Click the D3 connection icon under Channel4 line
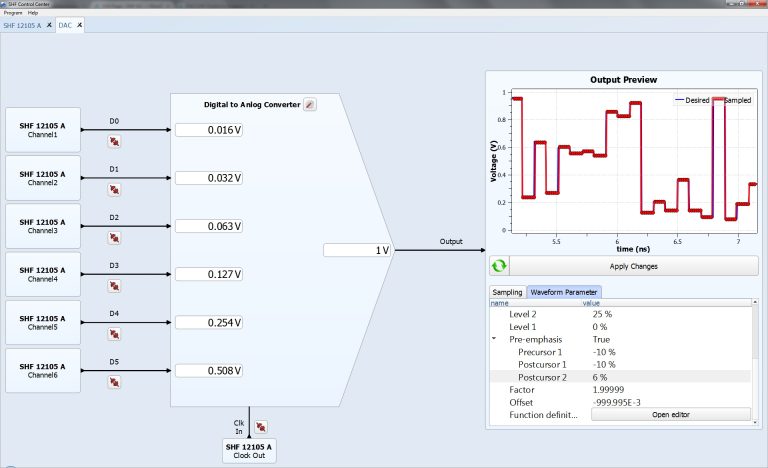The image size is (768, 468). (115, 286)
